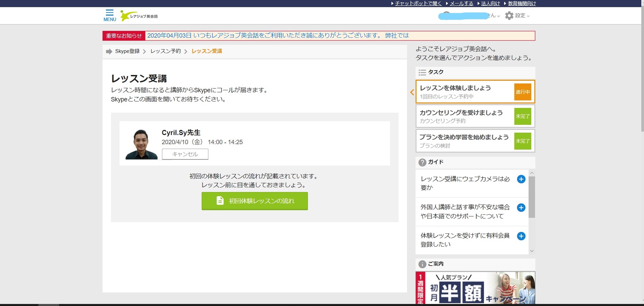The image size is (644, 306).
Task: Open the user name dropdown arrow
Action: pyautogui.click(x=498, y=16)
